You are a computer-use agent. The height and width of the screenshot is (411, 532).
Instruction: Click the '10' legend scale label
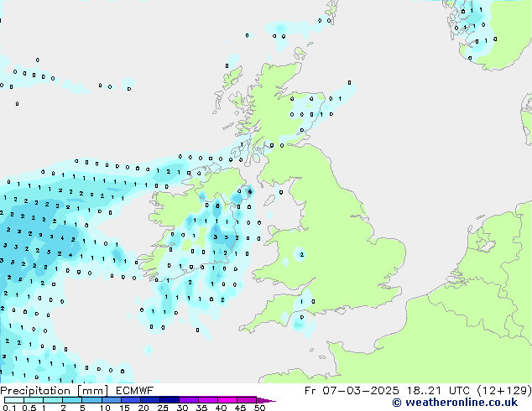[105, 408]
